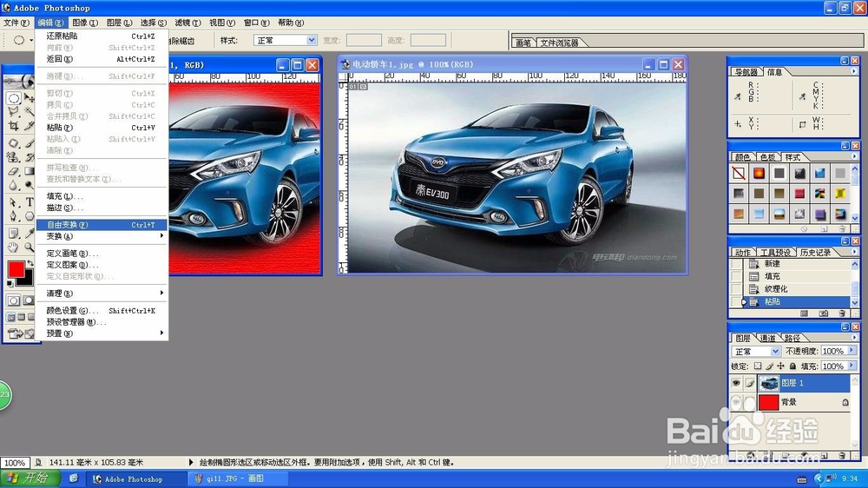Open the 不透明度 opacity slider arrow
This screenshot has width=868, height=488.
click(x=852, y=351)
